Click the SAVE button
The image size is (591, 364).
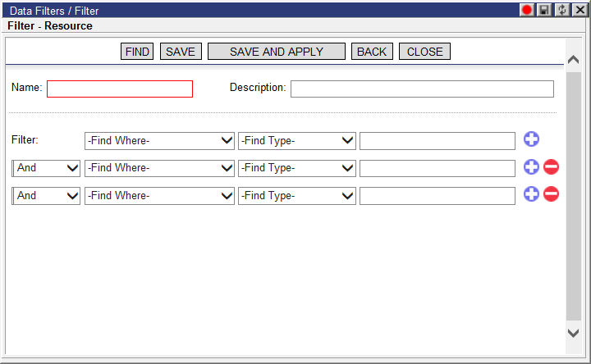pos(181,52)
